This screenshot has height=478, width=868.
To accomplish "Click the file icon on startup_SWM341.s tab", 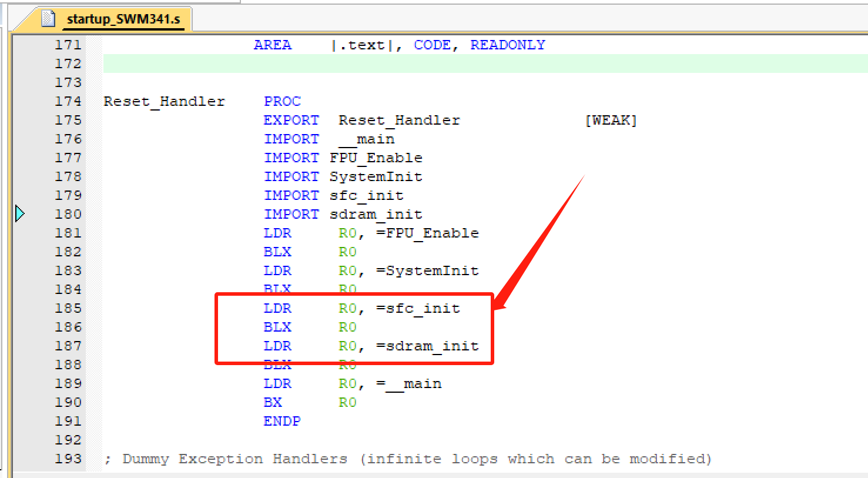I will pos(48,19).
